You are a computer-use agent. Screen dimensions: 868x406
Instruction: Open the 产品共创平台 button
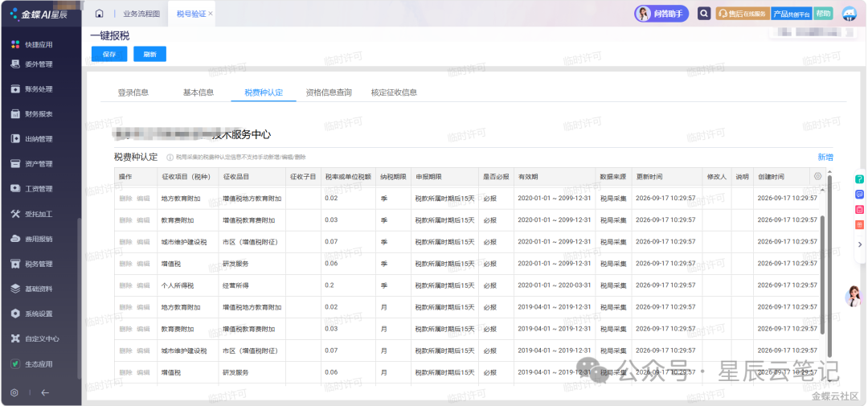pyautogui.click(x=791, y=14)
